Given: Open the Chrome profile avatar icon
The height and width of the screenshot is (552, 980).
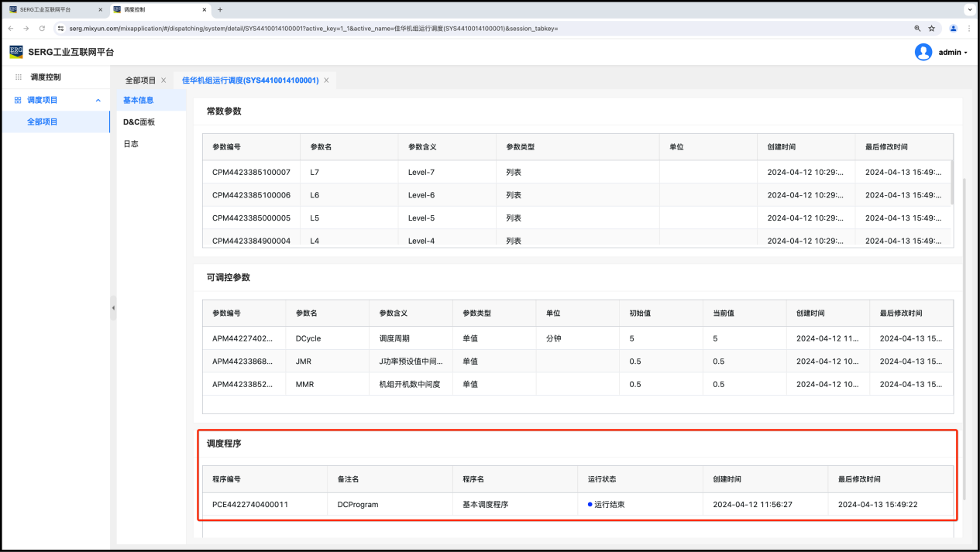Looking at the screenshot, I should click(x=953, y=29).
